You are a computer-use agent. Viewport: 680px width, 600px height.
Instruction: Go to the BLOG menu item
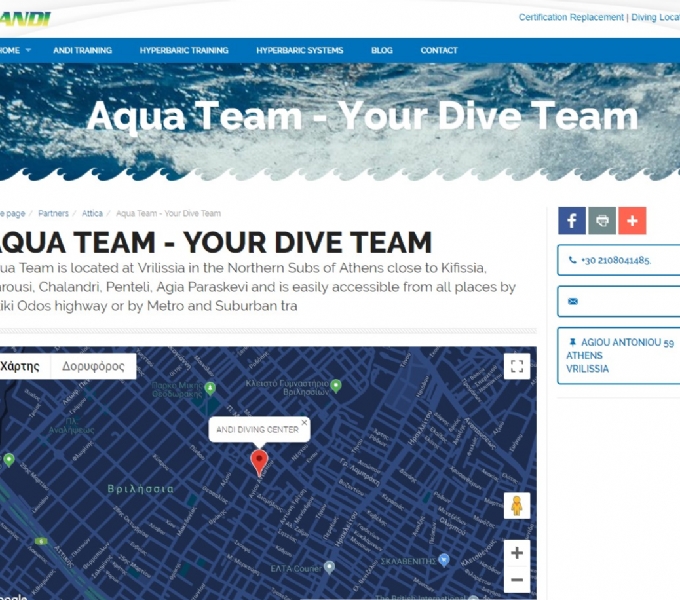pyautogui.click(x=382, y=50)
